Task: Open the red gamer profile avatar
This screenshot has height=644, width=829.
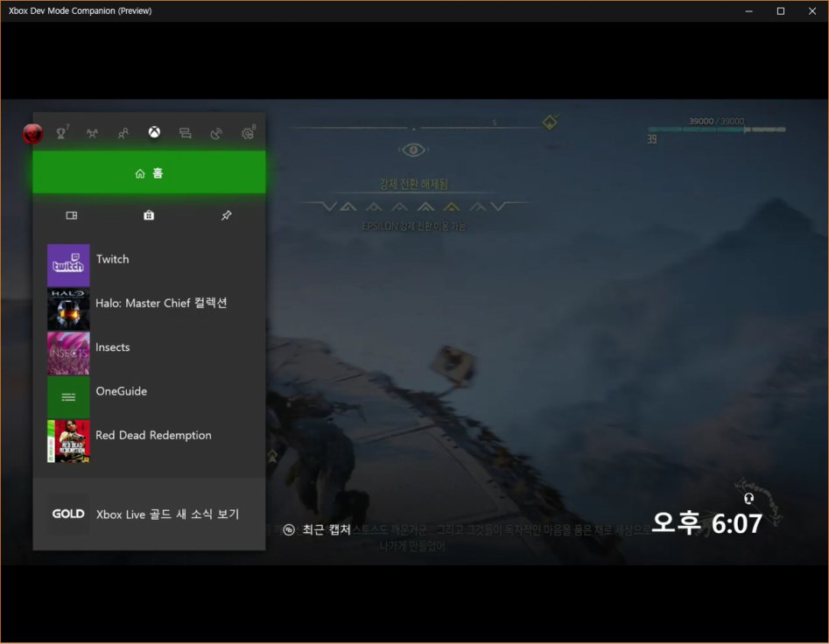Action: pos(32,133)
